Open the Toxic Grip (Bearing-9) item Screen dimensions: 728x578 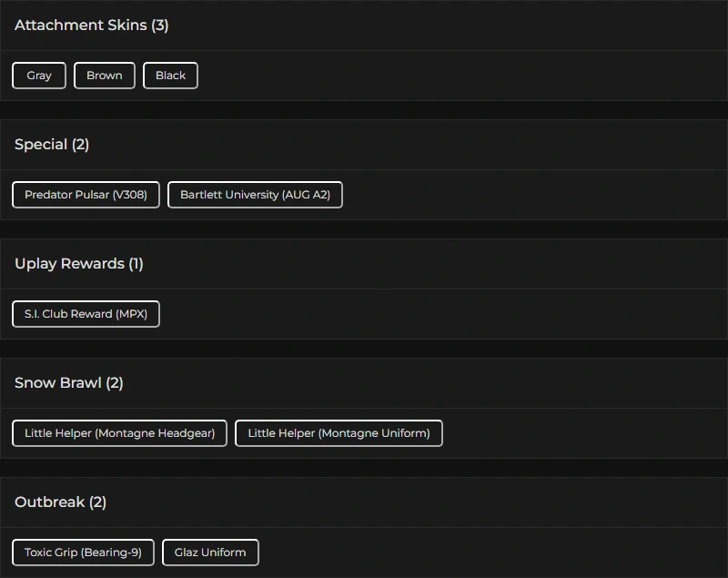point(83,553)
